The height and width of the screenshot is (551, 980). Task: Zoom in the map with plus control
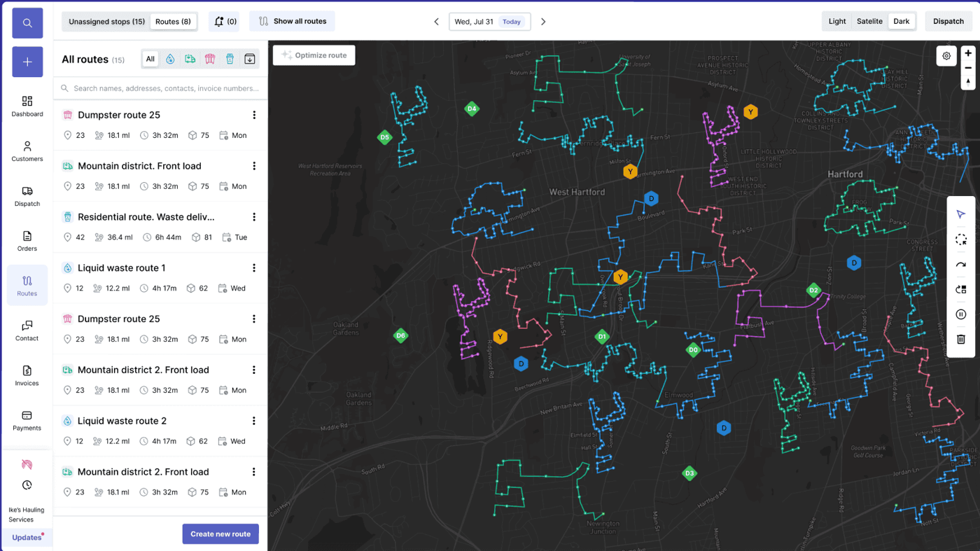[968, 53]
